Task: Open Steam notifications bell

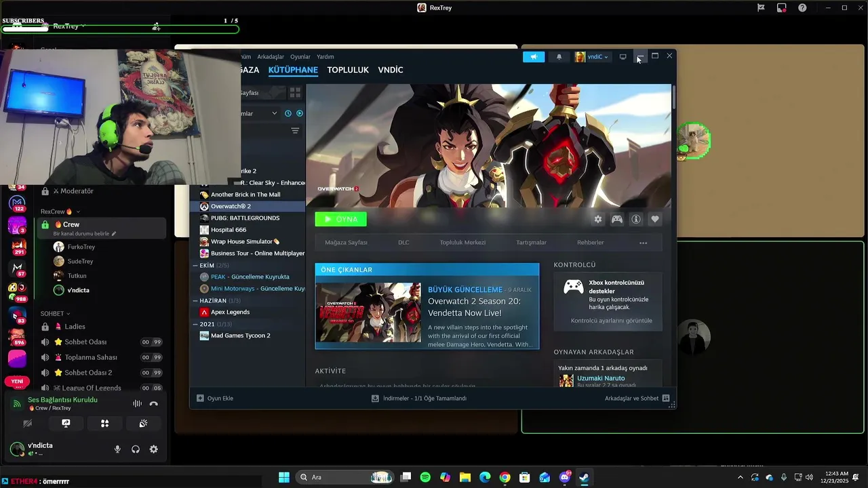Action: [559, 57]
